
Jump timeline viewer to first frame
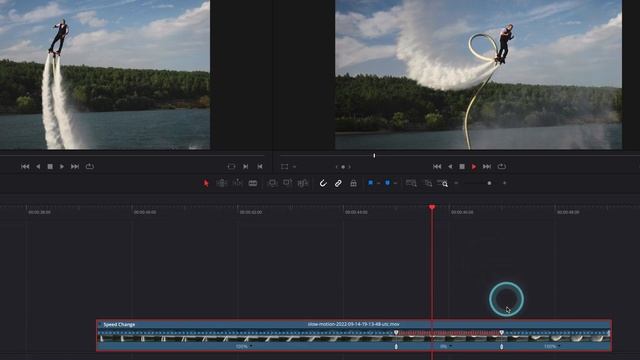point(437,167)
